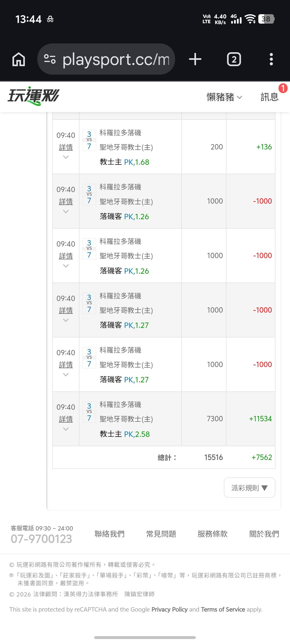Open the browser three-dot menu
The image size is (290, 644).
pyautogui.click(x=271, y=59)
